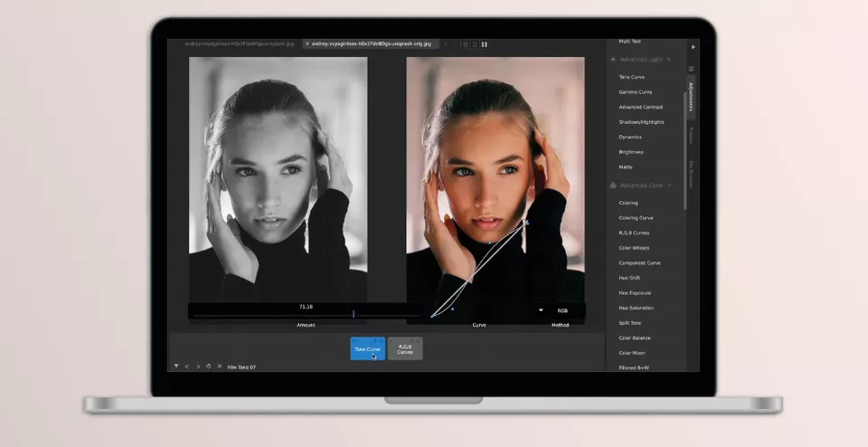Close the unsplash-orig.jpg tab
Viewport: 868px width, 447px height.
[307, 43]
